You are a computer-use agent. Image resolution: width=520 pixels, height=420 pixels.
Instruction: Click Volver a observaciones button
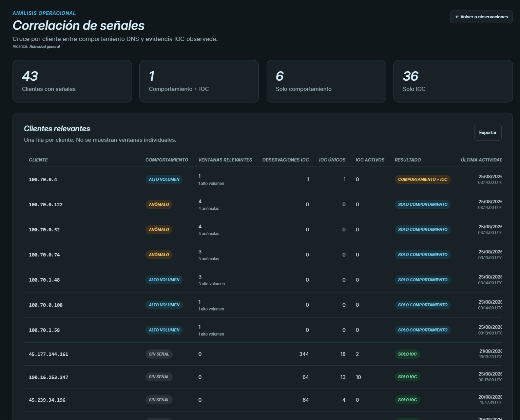coord(481,17)
